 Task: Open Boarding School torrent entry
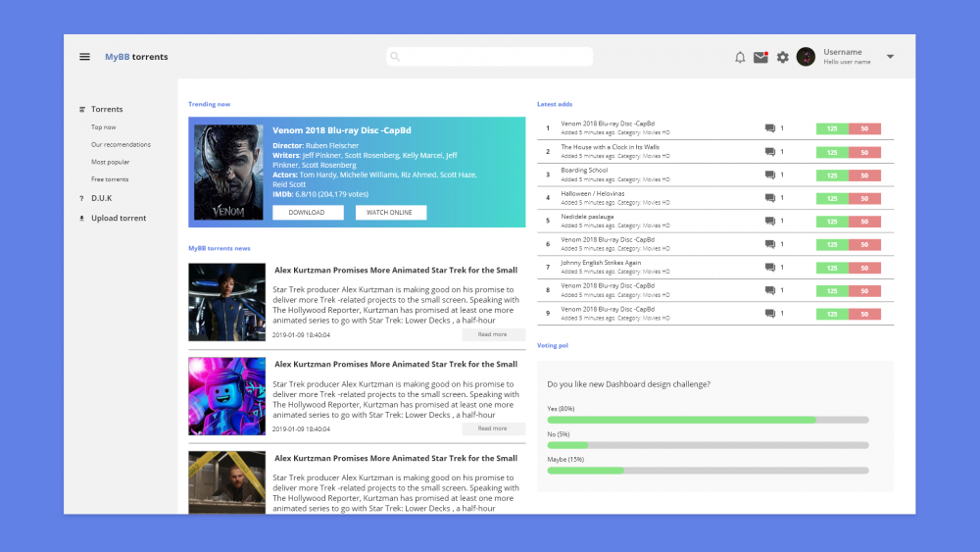pyautogui.click(x=584, y=171)
